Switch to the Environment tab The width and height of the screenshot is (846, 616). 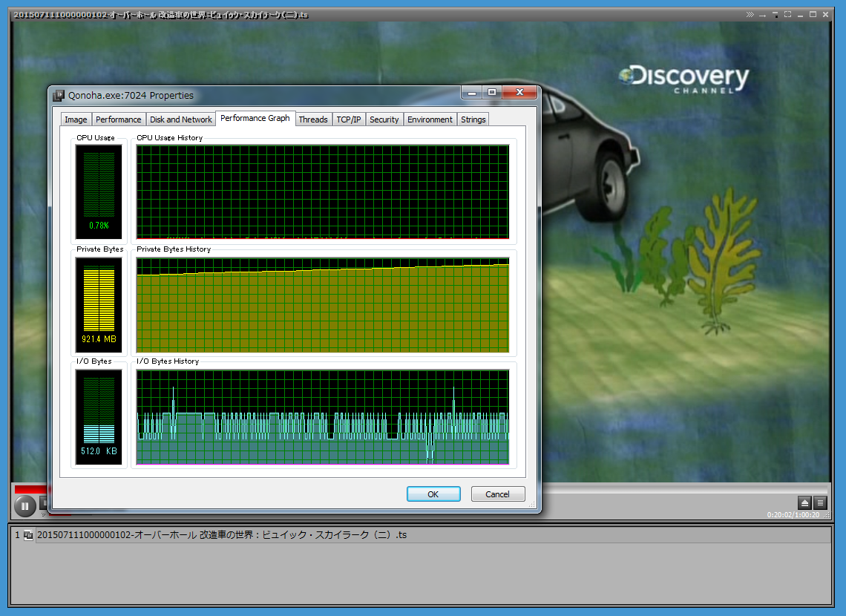coord(429,119)
